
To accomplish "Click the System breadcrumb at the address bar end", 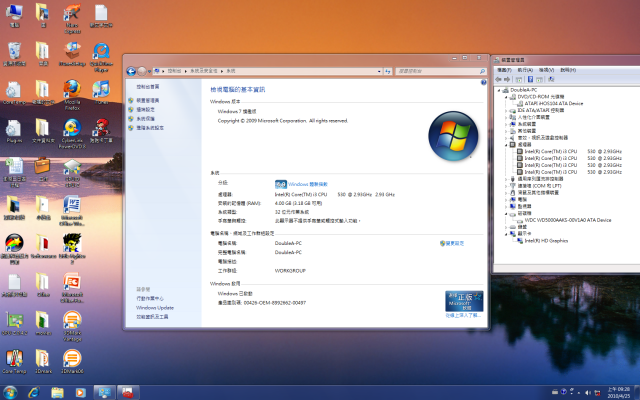I will pyautogui.click(x=231, y=71).
